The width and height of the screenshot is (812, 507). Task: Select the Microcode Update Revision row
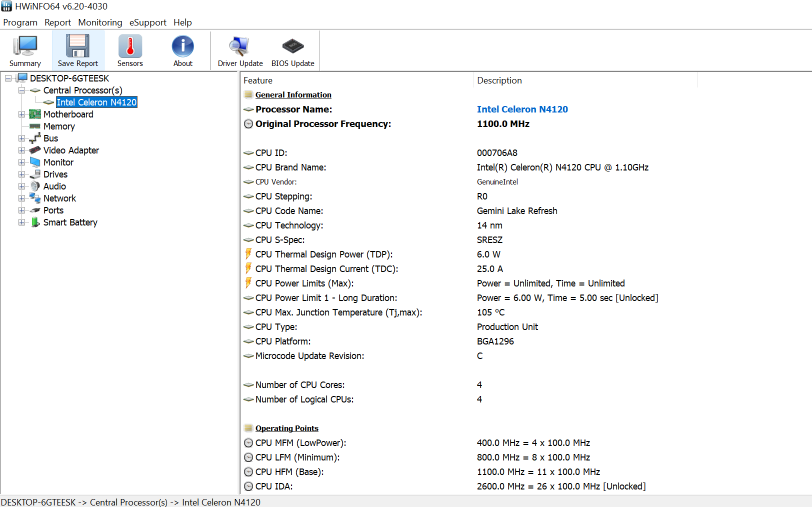[x=525, y=356]
